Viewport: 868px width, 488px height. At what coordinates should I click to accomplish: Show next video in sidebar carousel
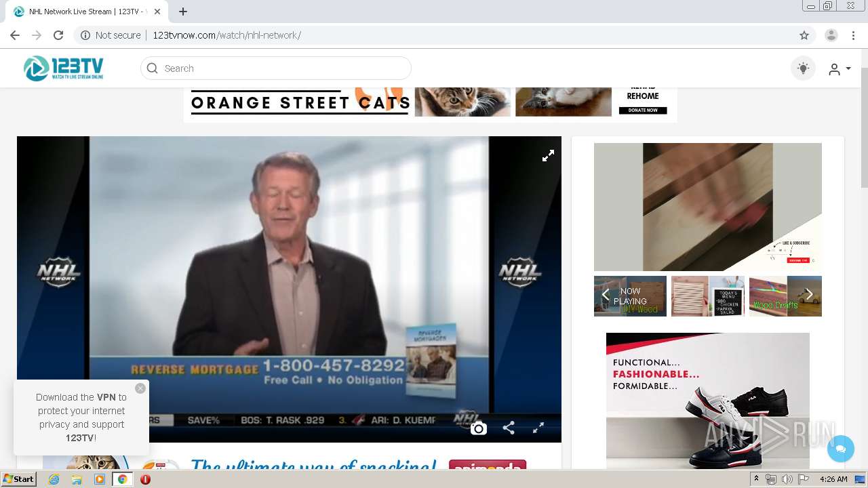pos(809,295)
